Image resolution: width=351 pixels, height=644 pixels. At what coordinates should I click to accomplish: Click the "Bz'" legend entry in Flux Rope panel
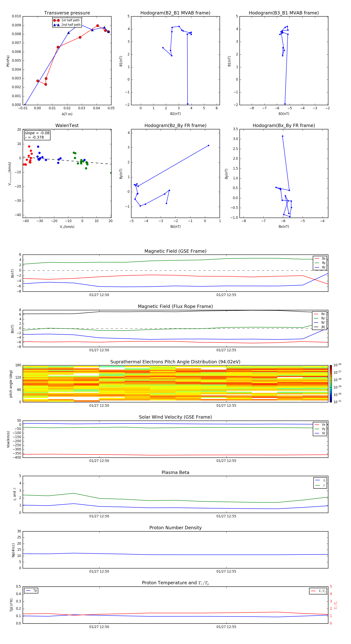coord(320,323)
